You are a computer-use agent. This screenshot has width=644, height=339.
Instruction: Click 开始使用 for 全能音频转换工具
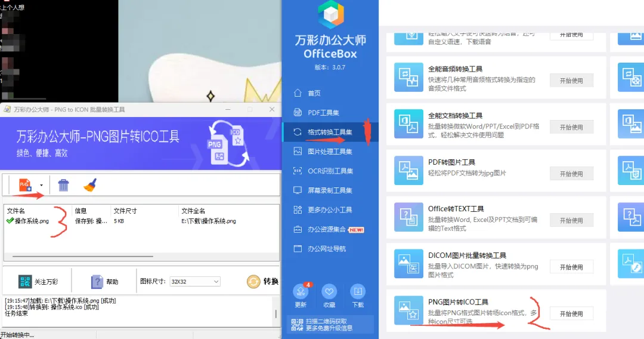pyautogui.click(x=571, y=81)
